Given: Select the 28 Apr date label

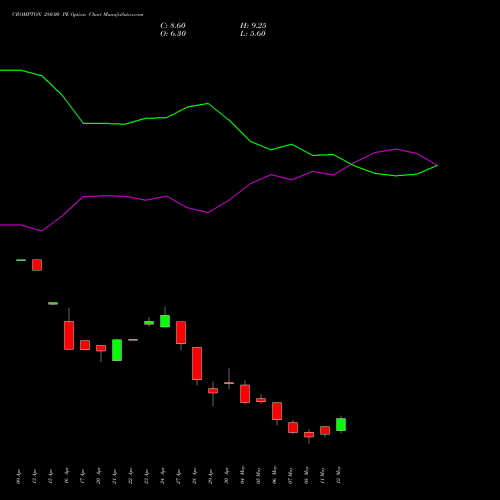Looking at the screenshot, I should click(x=194, y=476).
